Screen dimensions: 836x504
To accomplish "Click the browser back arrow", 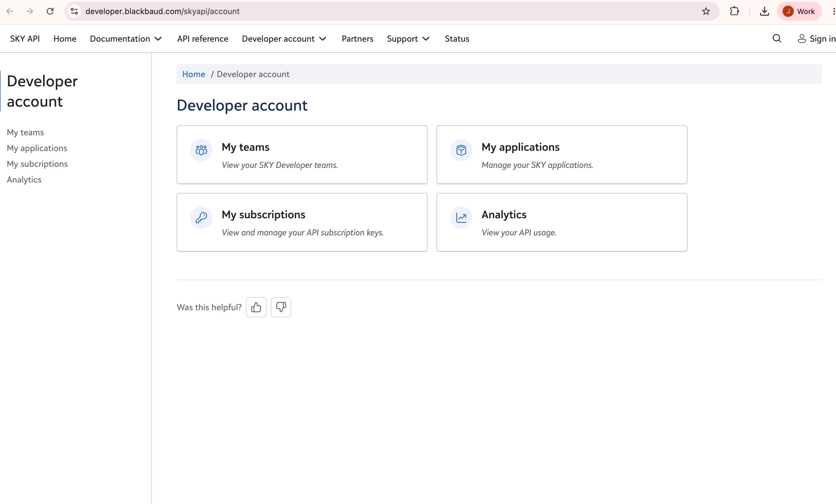I will (x=10, y=11).
